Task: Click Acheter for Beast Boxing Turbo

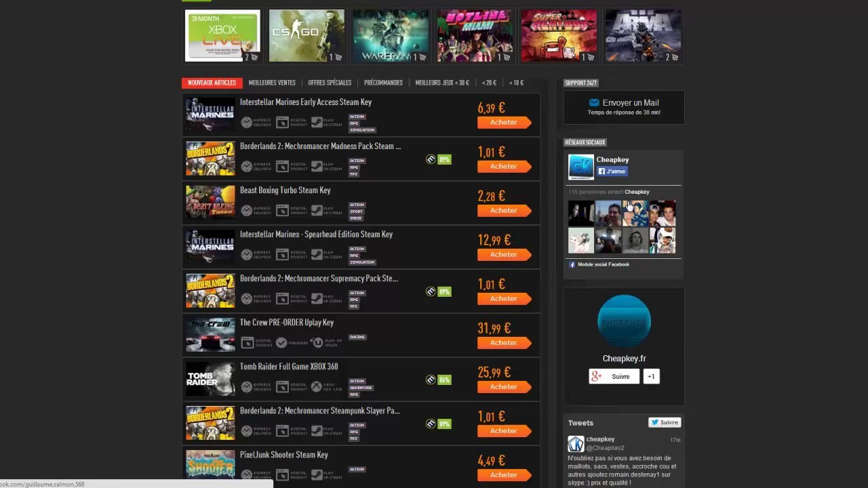Action: tap(504, 211)
